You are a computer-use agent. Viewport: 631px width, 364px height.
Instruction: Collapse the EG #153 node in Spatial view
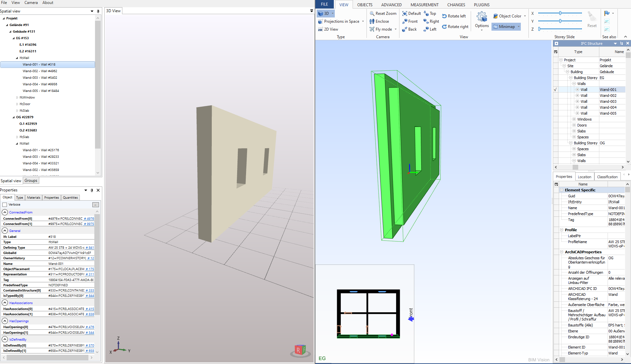(14, 38)
